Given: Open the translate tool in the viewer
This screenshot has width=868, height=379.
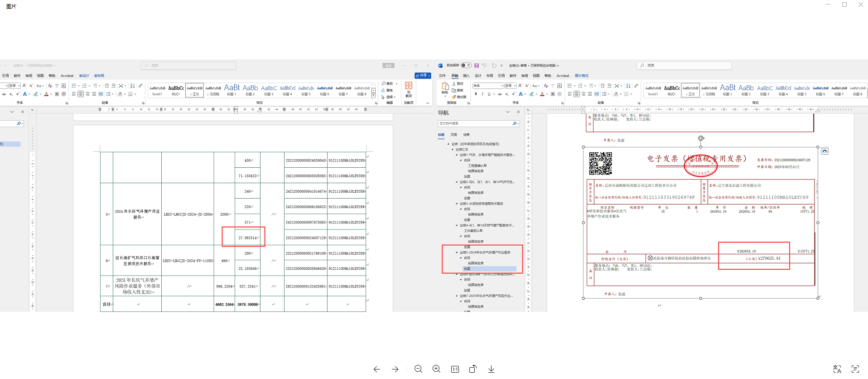Looking at the screenshot, I should coord(837,369).
